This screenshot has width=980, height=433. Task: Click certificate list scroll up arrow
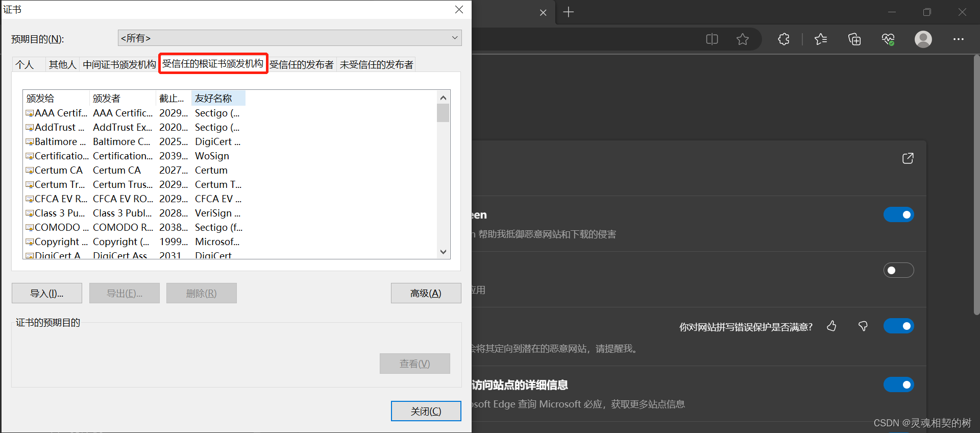[x=443, y=98]
